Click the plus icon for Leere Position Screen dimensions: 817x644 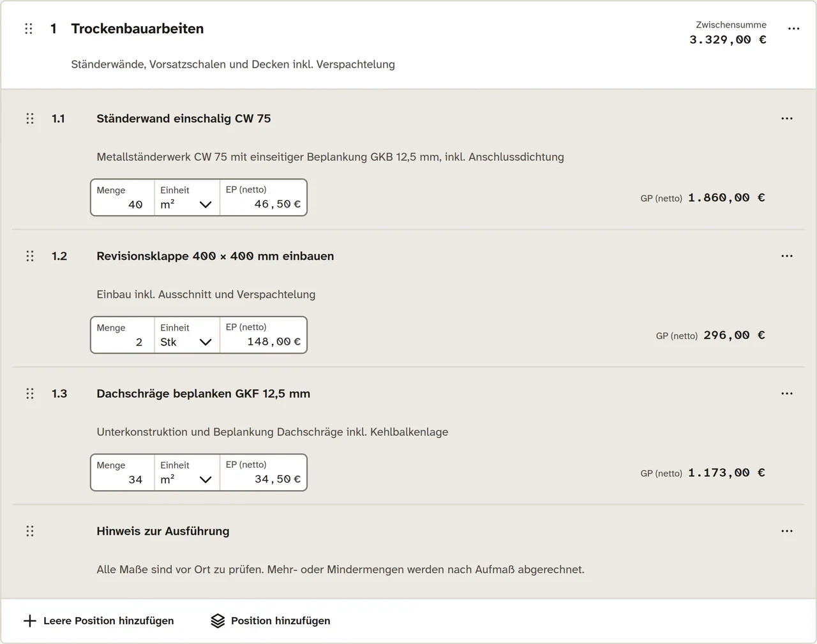30,621
